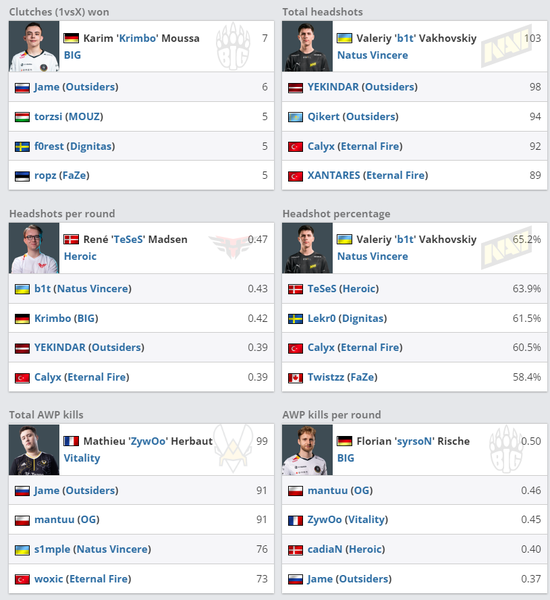The height and width of the screenshot is (600, 550).
Task: Open f0rest (Dignitas) player link
Action: click(x=75, y=146)
